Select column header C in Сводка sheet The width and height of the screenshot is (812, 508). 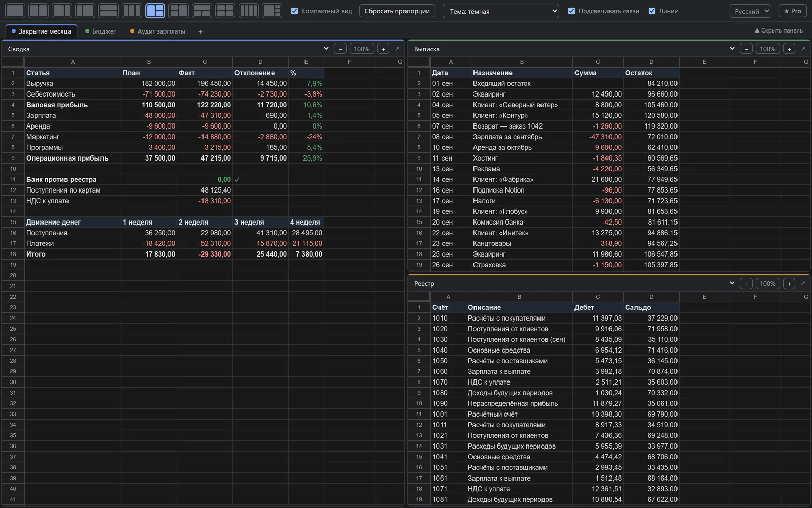coord(205,62)
